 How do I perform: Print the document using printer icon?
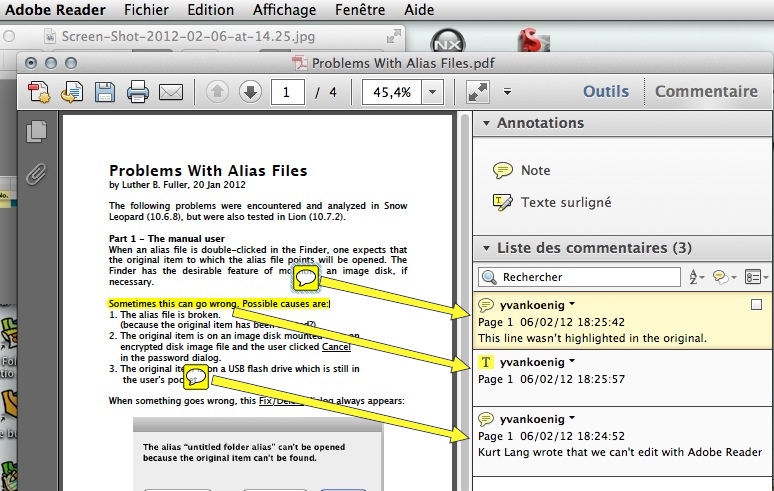pyautogui.click(x=138, y=92)
